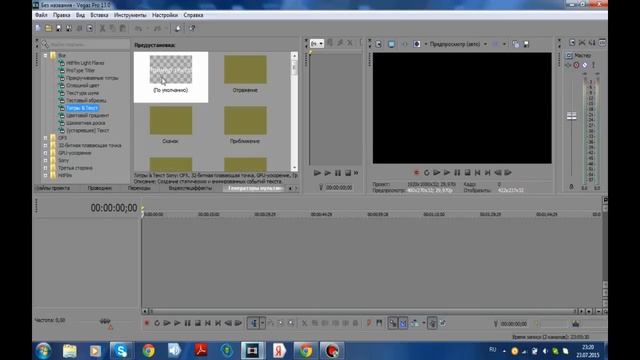Image resolution: width=640 pixels, height=360 pixels.
Task: Click copy snapshot to clipboard in the preview toolbar
Action: tap(516, 44)
